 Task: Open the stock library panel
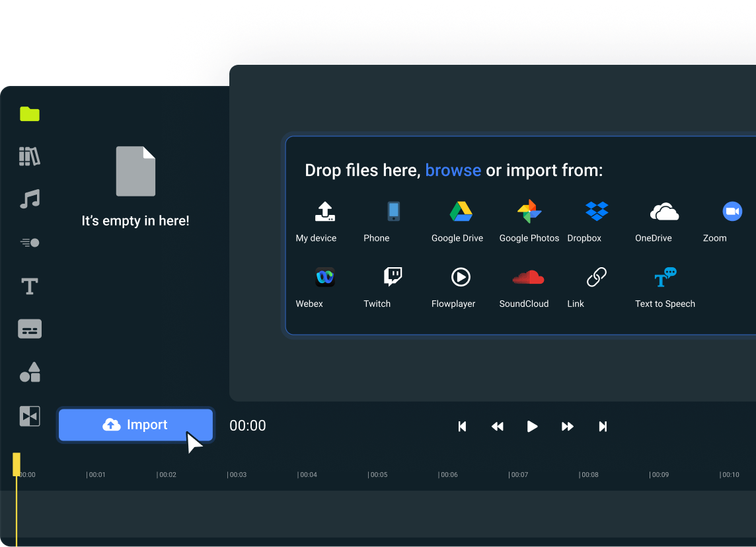tap(29, 156)
